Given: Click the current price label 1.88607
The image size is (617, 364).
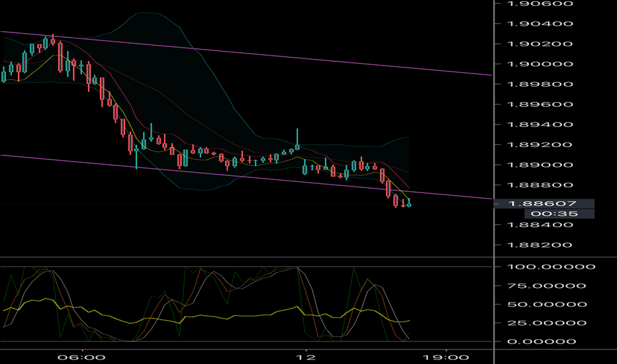Looking at the screenshot, I should [538, 205].
